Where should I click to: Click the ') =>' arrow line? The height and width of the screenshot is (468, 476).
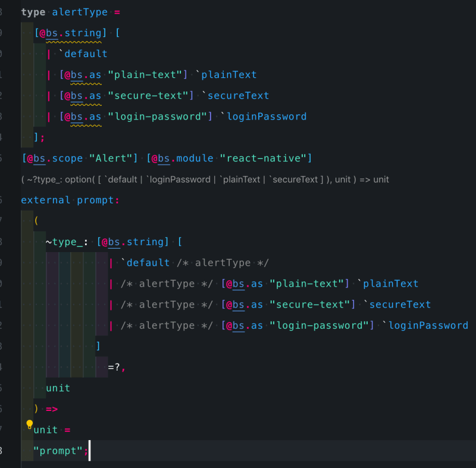[x=46, y=409]
